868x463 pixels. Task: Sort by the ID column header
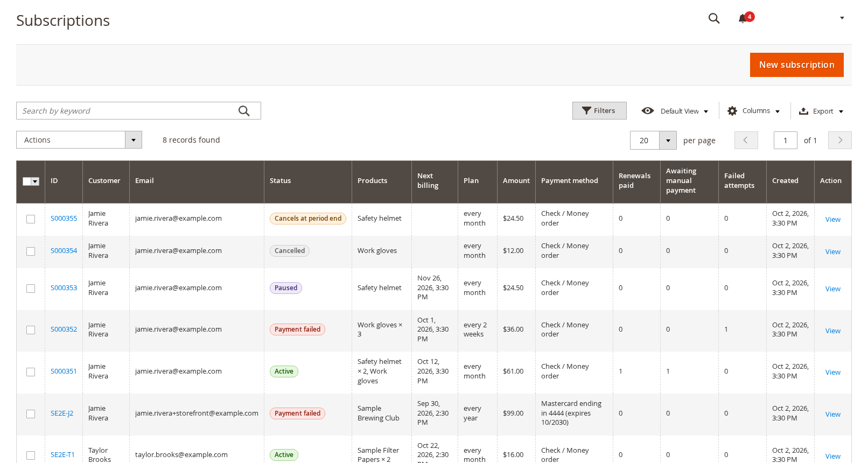[x=64, y=181]
